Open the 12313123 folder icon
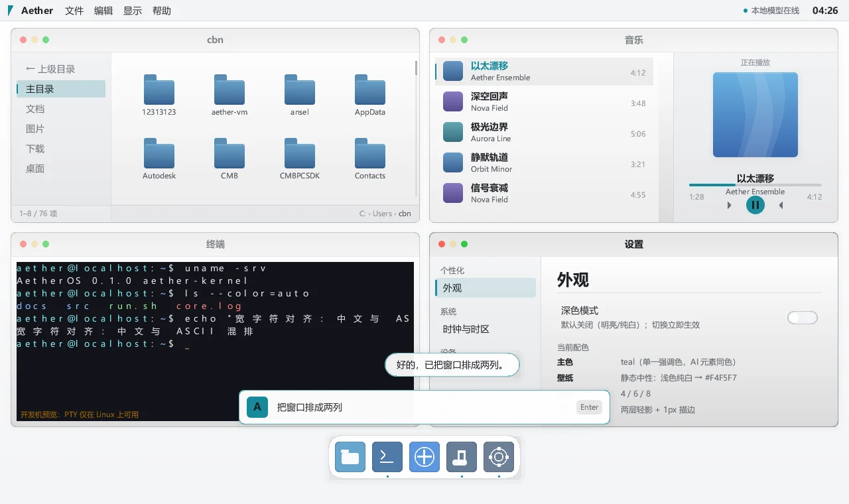This screenshot has width=849, height=504. 159,90
